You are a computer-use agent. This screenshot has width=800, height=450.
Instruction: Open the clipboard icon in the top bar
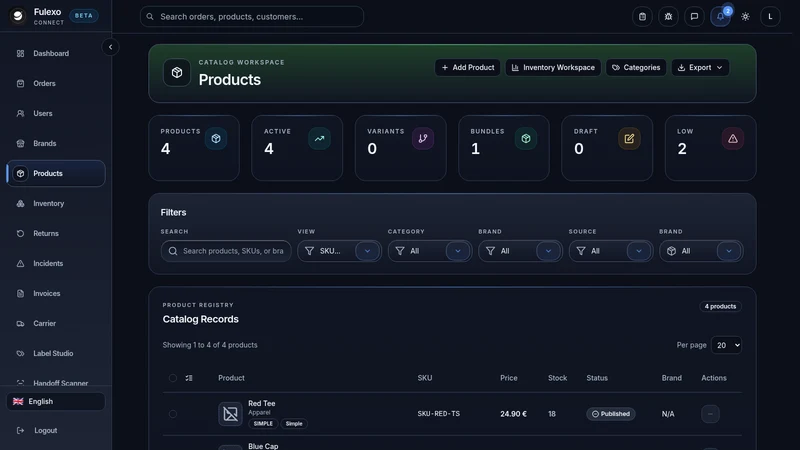pyautogui.click(x=642, y=16)
